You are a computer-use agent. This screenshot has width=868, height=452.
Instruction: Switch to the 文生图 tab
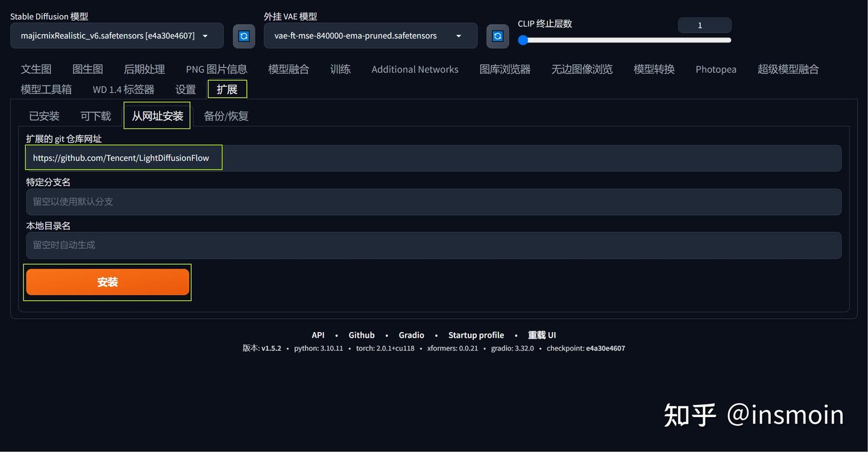pos(36,69)
